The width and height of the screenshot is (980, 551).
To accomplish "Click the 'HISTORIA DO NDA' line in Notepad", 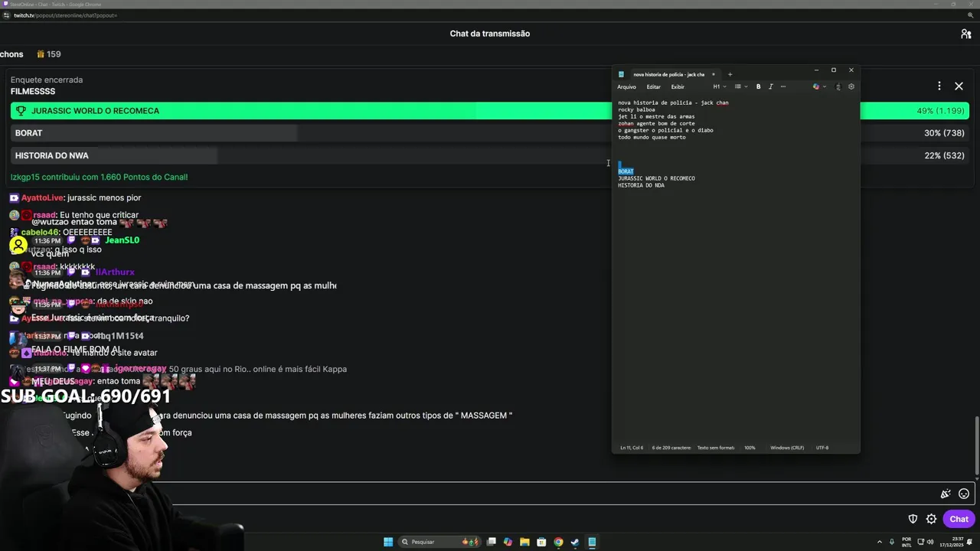I will pos(641,185).
